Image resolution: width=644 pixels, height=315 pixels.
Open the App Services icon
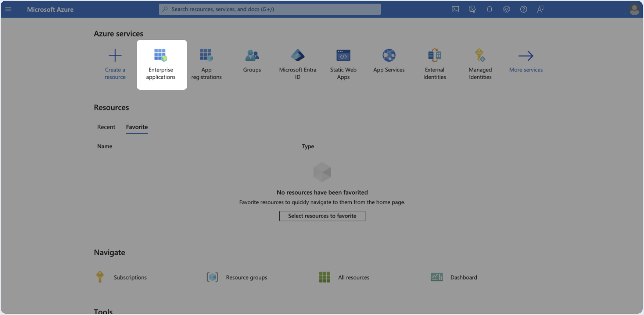point(389,56)
